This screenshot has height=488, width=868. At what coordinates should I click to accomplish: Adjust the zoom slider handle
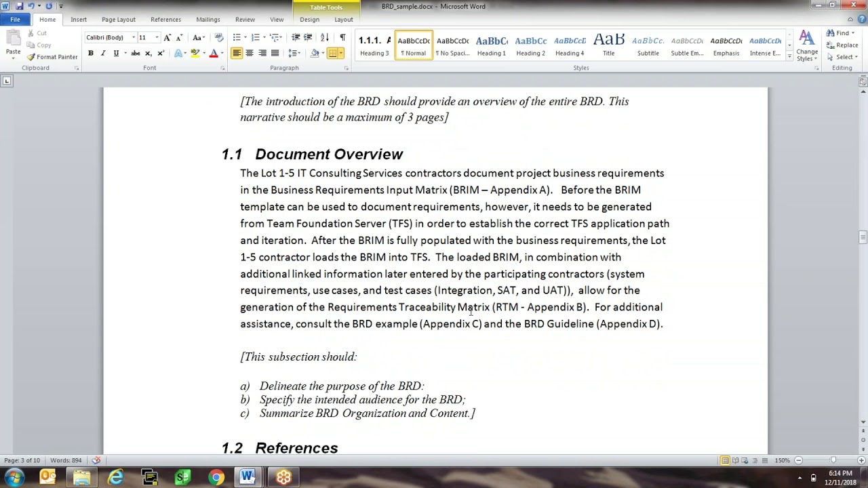click(833, 461)
